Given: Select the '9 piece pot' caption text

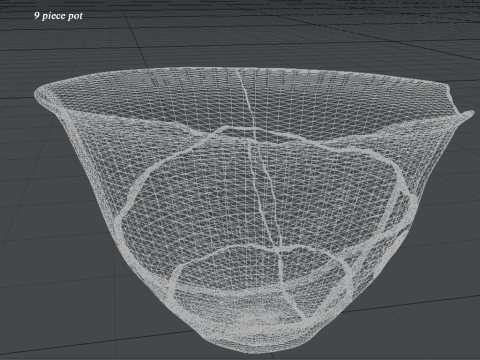Looking at the screenshot, I should pyautogui.click(x=58, y=16).
